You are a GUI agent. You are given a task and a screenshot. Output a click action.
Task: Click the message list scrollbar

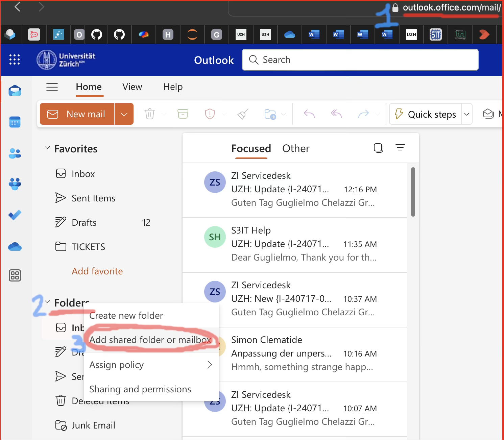click(413, 192)
